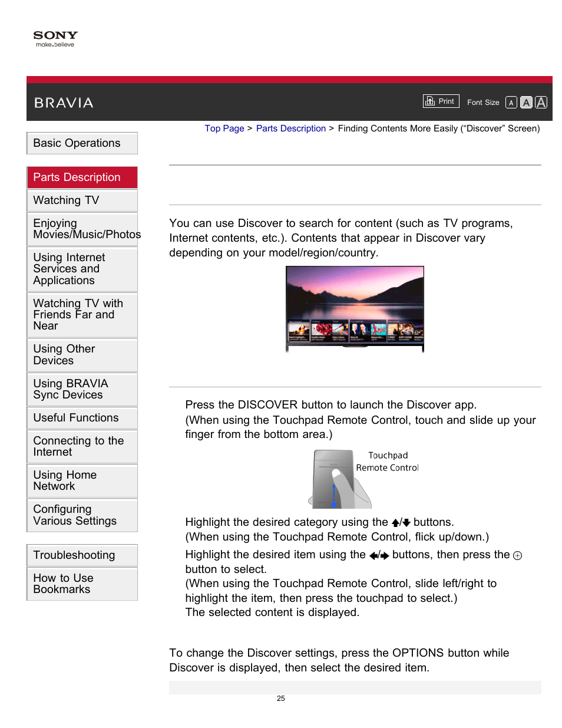Viewport: 562px width, 728px height.
Task: Click the Sony logo
Action: pos(55,39)
